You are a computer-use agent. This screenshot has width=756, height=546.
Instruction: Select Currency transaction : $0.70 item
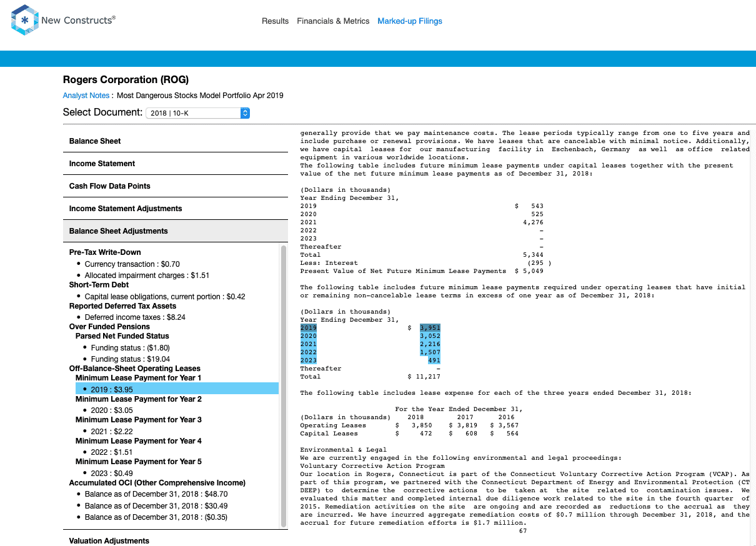pyautogui.click(x=132, y=264)
